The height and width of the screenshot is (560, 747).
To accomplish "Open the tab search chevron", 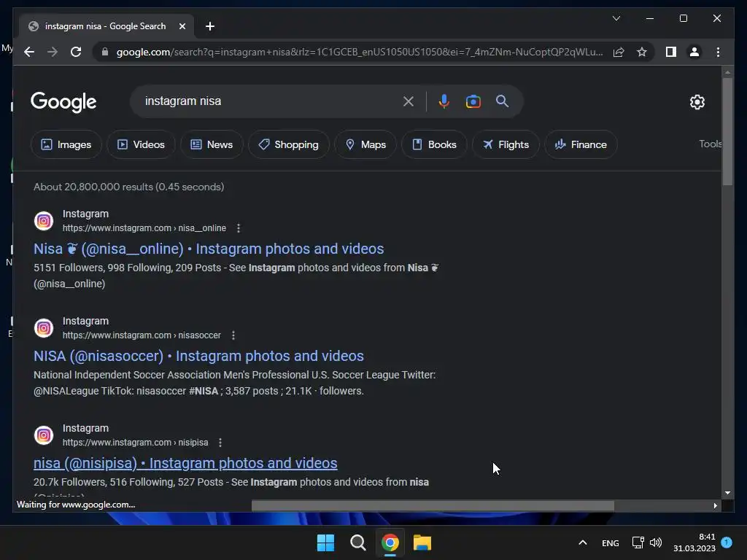I will click(616, 18).
